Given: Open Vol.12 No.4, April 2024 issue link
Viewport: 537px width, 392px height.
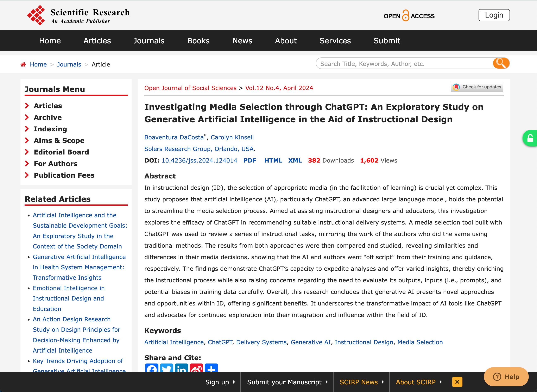Looking at the screenshot, I should pyautogui.click(x=279, y=88).
